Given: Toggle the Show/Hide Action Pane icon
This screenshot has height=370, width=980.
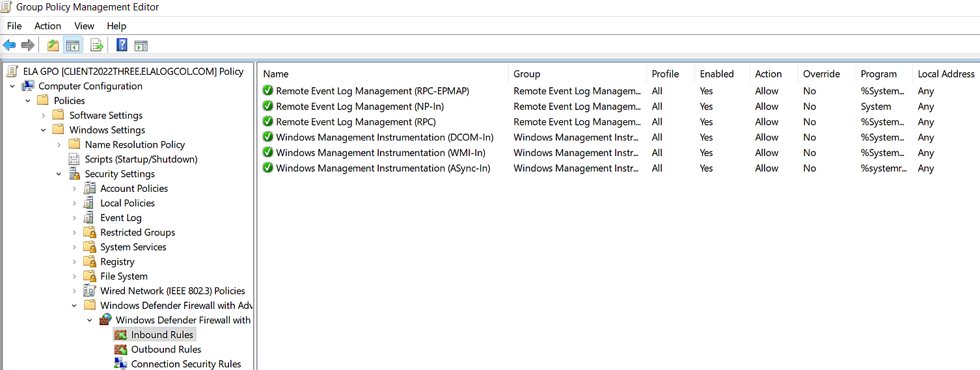Looking at the screenshot, I should point(141,45).
